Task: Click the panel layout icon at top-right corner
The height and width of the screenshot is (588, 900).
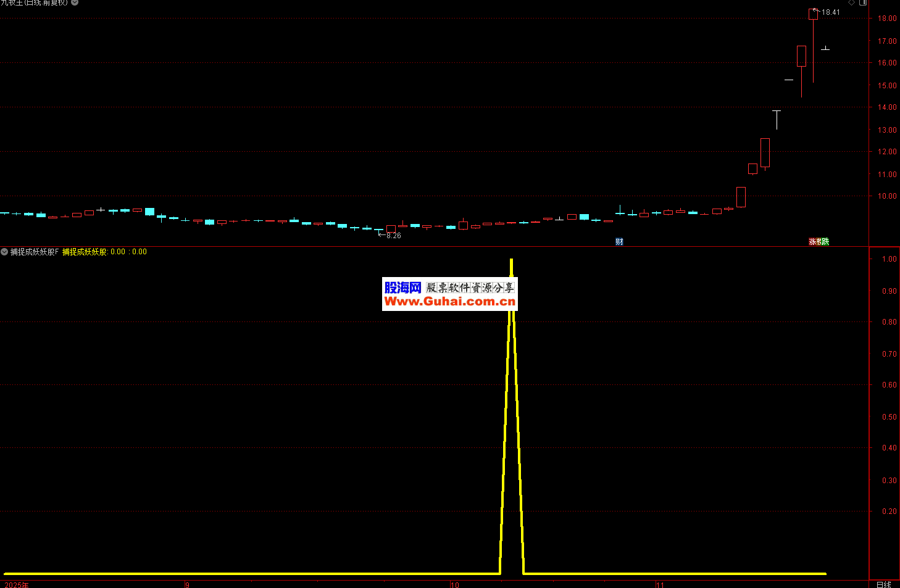Action: click(863, 2)
